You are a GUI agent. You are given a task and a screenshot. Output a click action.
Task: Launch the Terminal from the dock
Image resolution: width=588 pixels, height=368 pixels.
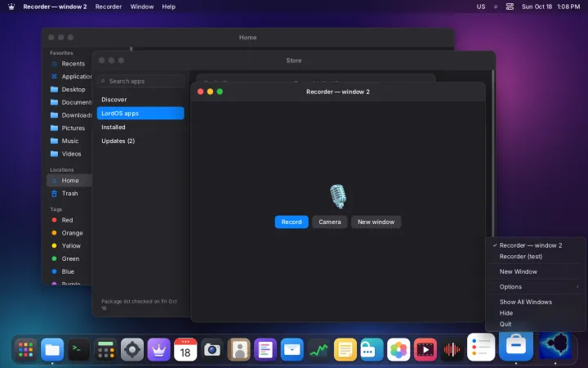pos(78,350)
